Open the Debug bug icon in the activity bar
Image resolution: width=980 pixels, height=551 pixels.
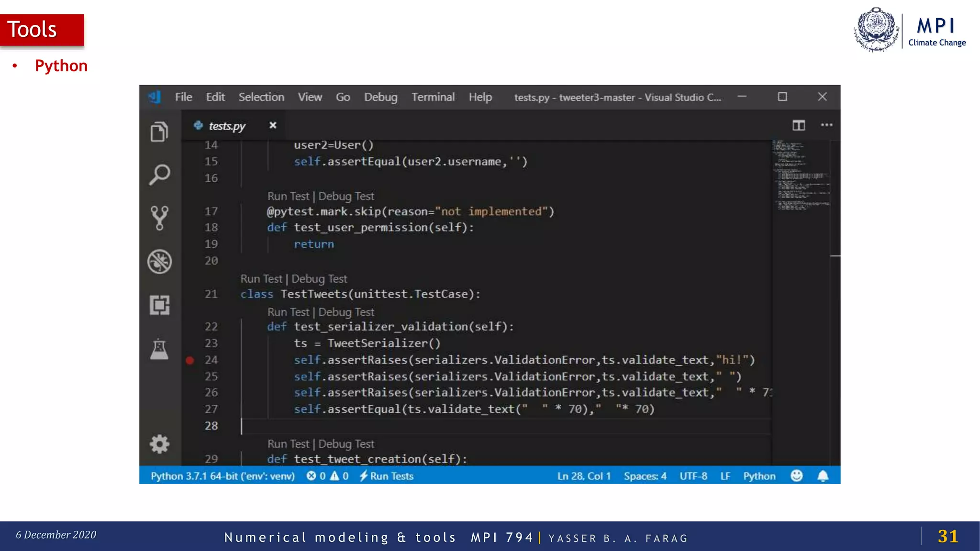(159, 262)
